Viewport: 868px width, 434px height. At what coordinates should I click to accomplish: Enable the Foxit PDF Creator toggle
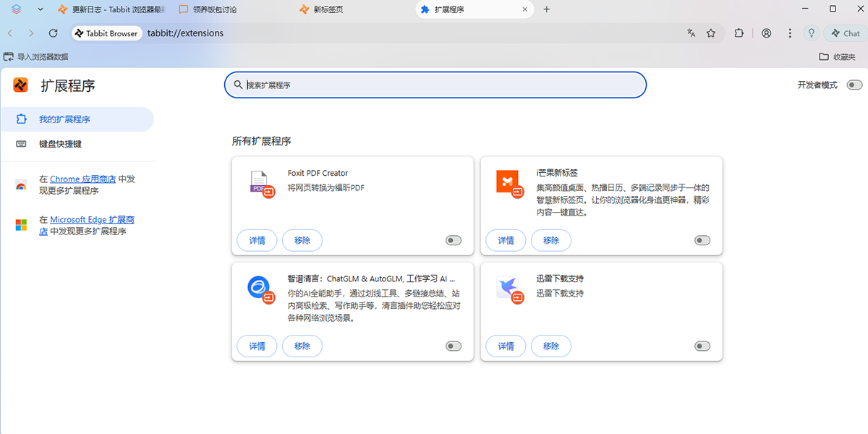tap(454, 240)
